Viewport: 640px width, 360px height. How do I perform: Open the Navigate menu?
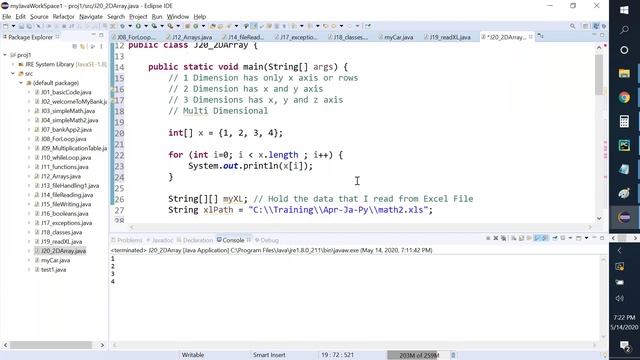(91, 17)
